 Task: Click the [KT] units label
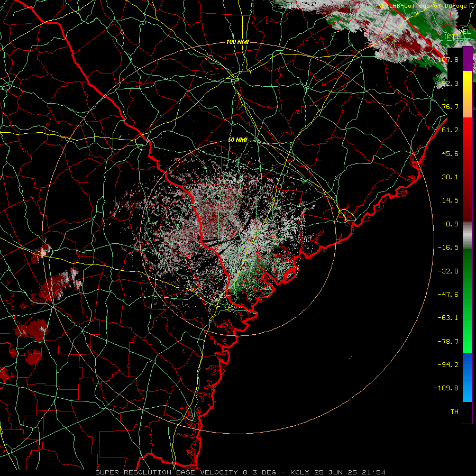(452, 36)
